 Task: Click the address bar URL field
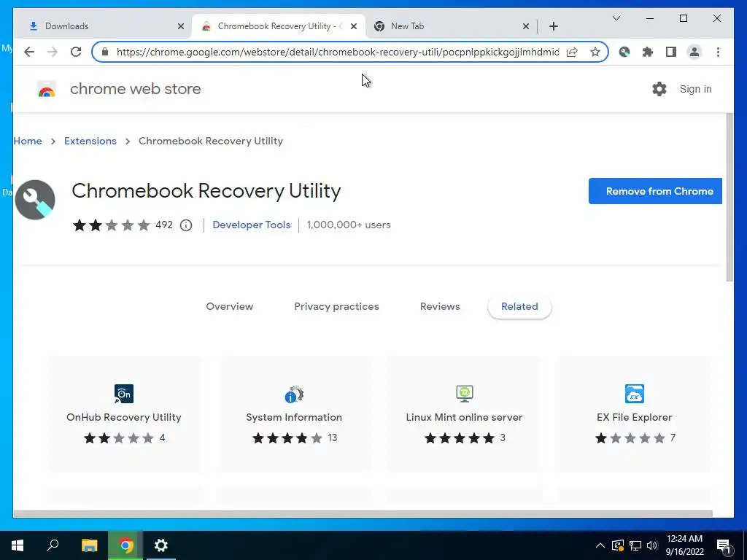337,52
